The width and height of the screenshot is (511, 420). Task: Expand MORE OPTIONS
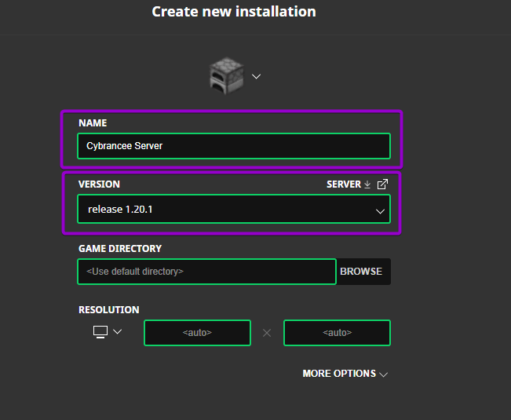345,374
